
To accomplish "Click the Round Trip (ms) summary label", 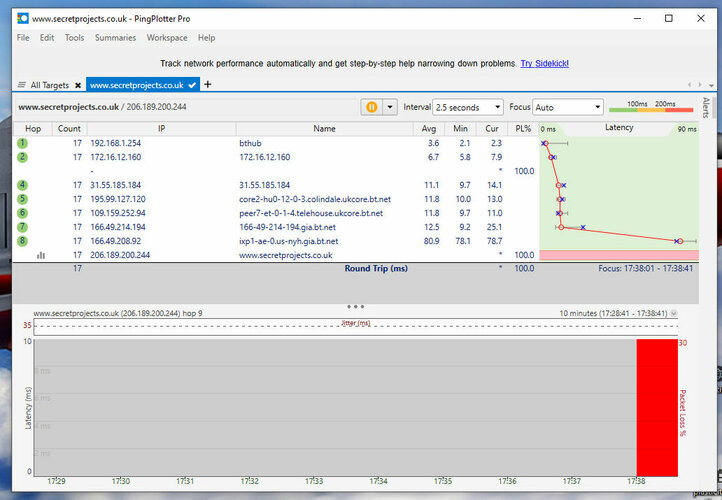I will (376, 268).
